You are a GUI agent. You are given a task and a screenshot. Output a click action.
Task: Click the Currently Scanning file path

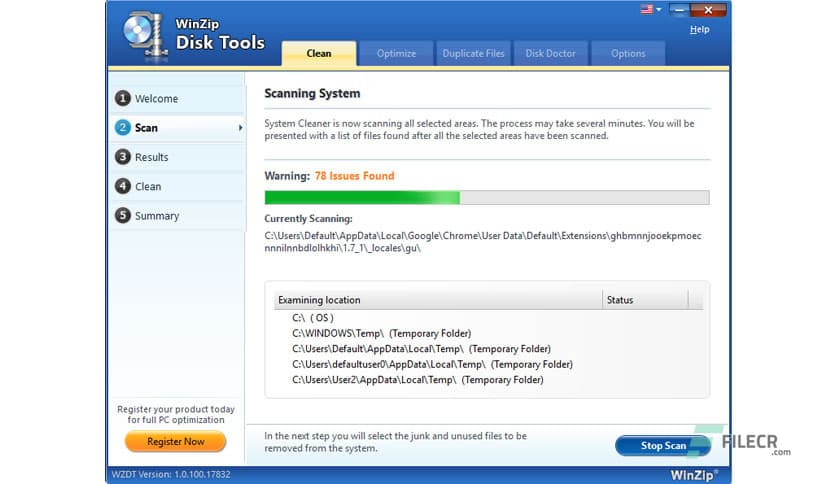point(483,241)
